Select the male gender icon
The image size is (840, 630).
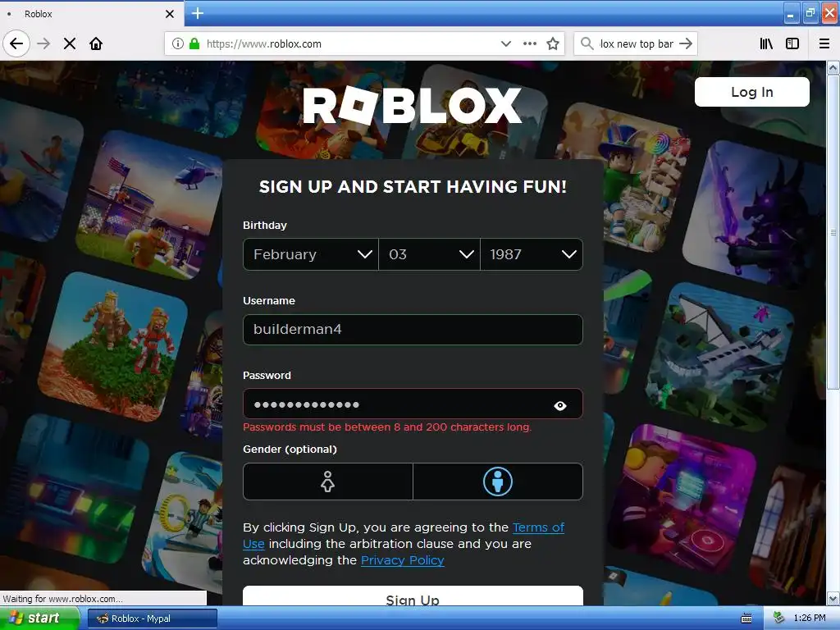point(498,482)
